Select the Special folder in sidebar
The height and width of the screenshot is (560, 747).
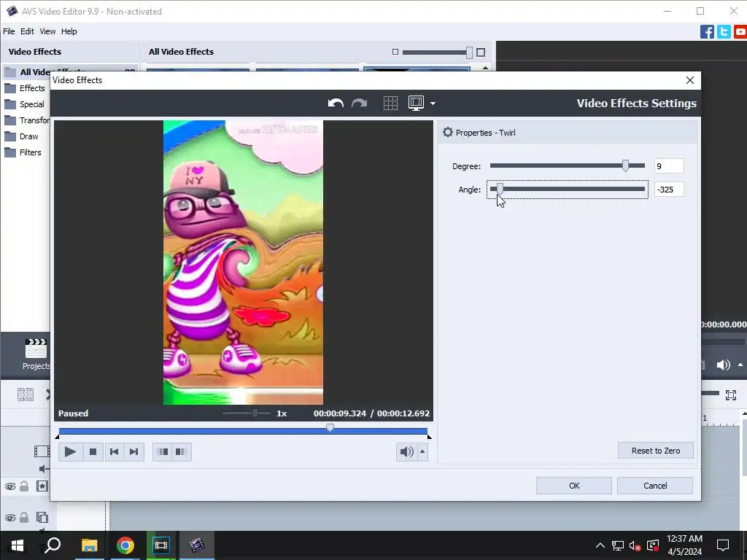pyautogui.click(x=26, y=104)
